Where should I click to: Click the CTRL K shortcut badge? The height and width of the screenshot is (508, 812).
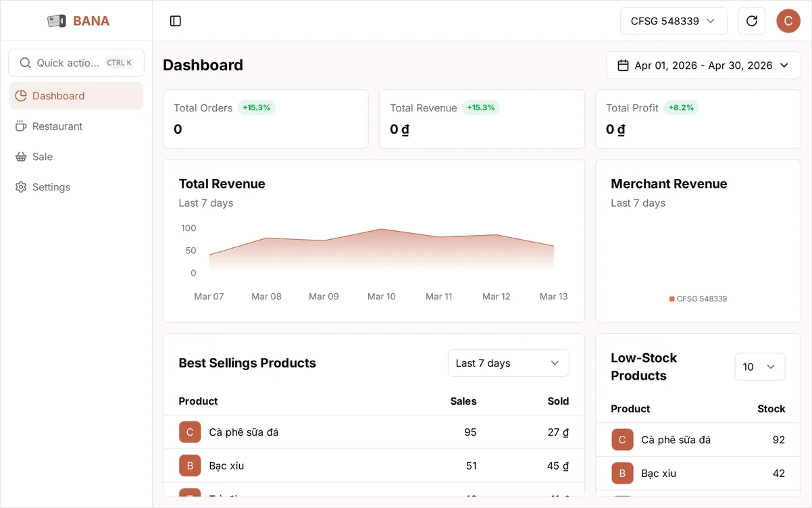pos(120,63)
